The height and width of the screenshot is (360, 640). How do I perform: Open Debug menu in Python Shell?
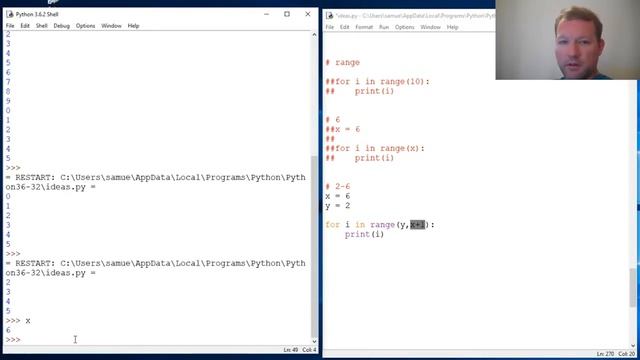pos(62,26)
